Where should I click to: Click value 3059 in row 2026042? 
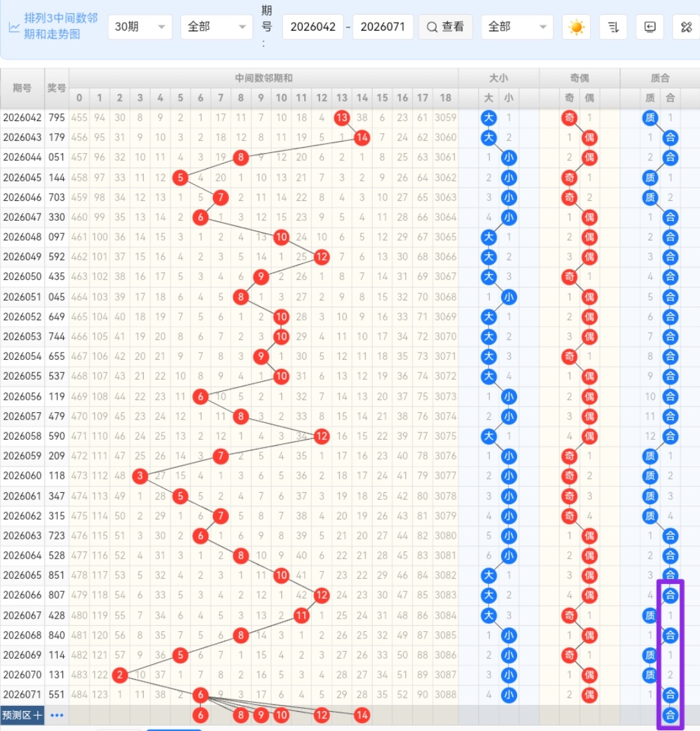tap(445, 118)
